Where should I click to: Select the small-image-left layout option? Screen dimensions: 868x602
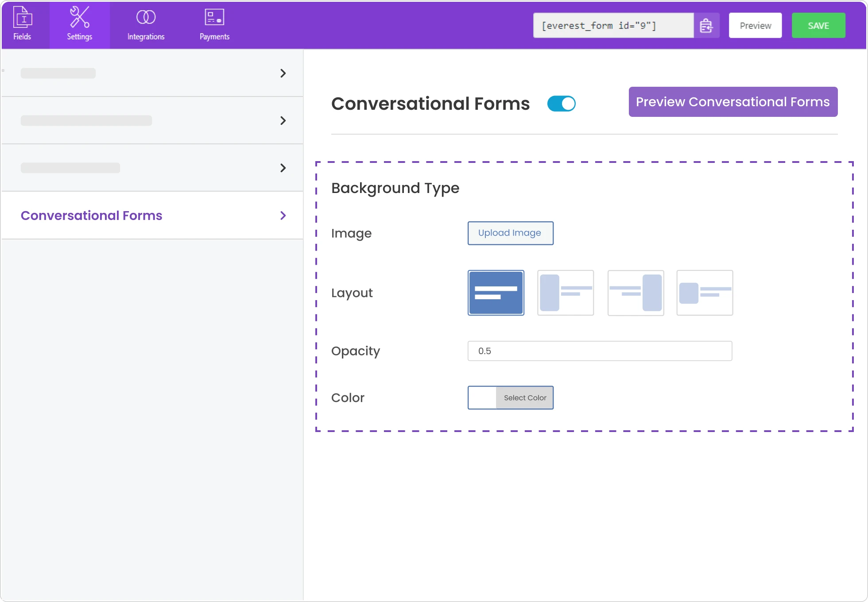(705, 293)
